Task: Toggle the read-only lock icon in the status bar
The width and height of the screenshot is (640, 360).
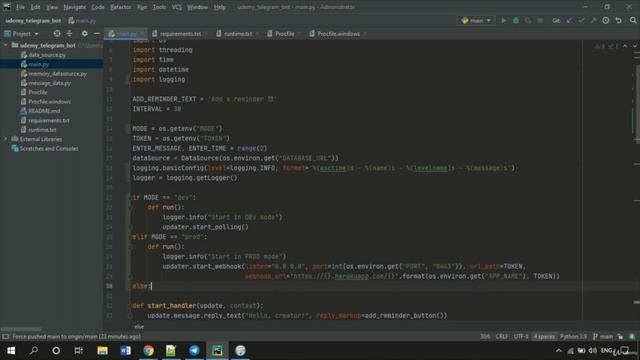Action: coord(620,337)
